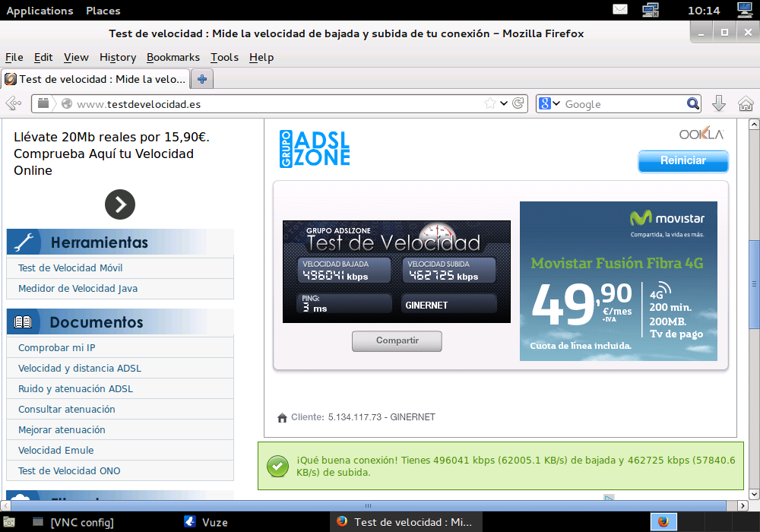Image resolution: width=760 pixels, height=532 pixels.
Task: Click the Movistar Fusión Fibra 4G ad
Action: [618, 281]
